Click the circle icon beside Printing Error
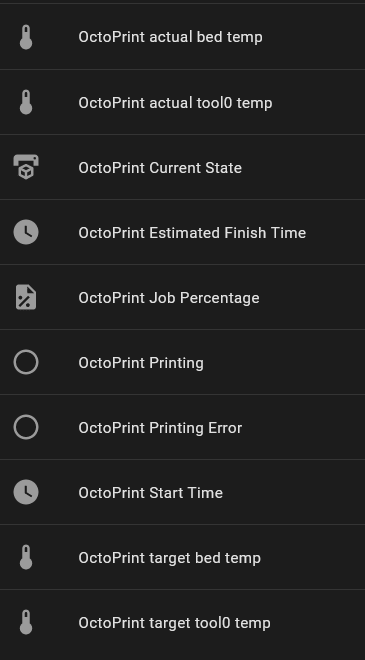This screenshot has height=660, width=365. click(26, 427)
